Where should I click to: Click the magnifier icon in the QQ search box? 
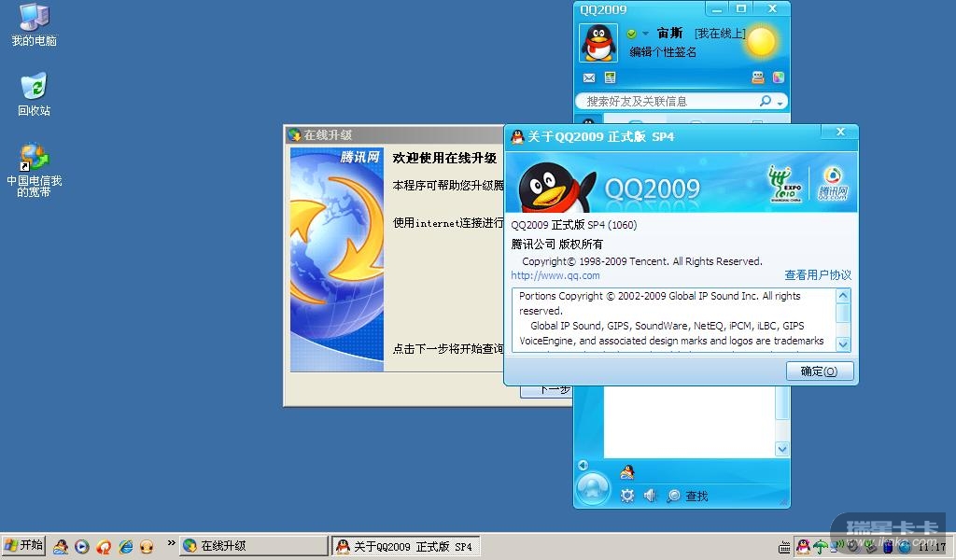click(766, 101)
